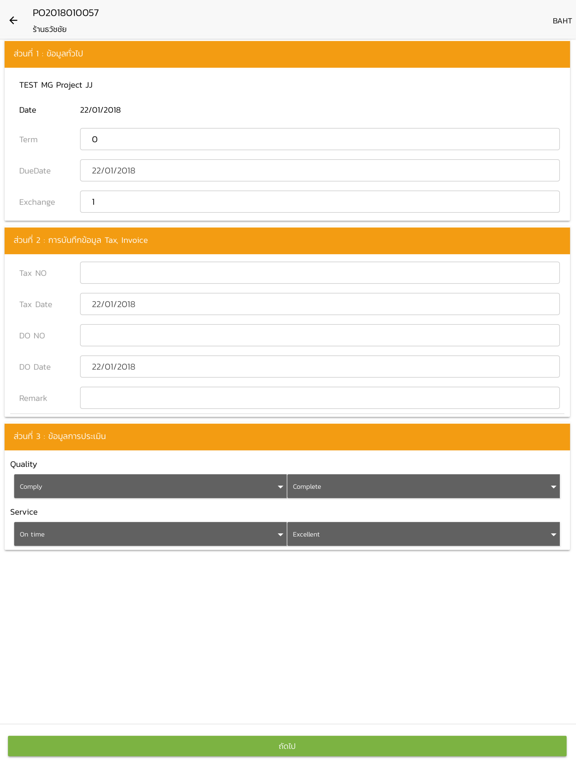
Task: Open the Quality Comply dropdown
Action: click(x=150, y=486)
